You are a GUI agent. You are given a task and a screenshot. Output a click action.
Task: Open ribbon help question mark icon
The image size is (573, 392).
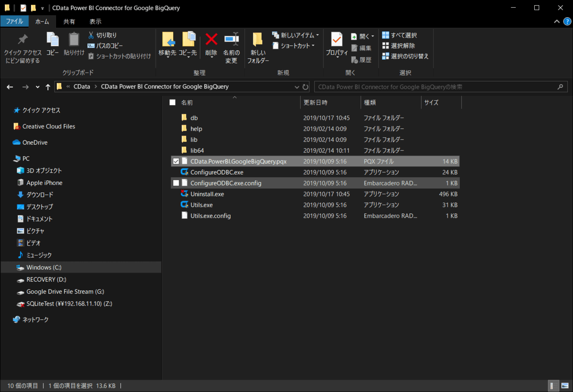click(x=566, y=21)
